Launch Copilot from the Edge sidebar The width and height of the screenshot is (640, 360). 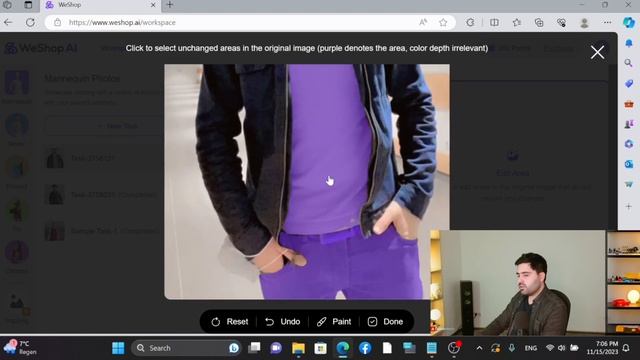click(x=629, y=22)
